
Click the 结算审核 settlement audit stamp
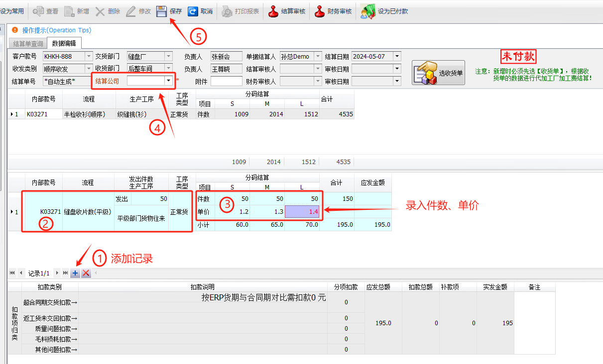287,11
